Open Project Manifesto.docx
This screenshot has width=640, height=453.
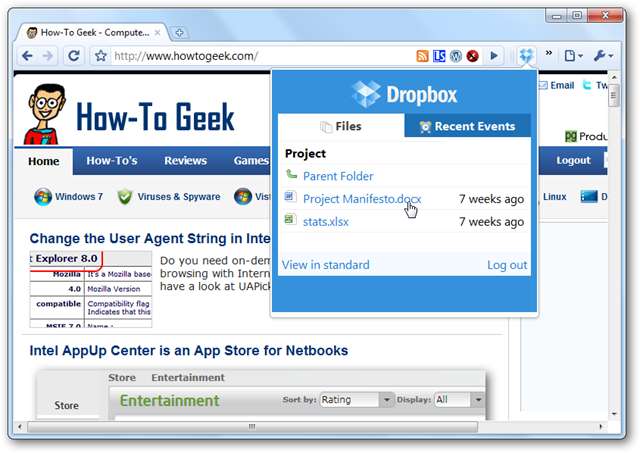point(362,199)
